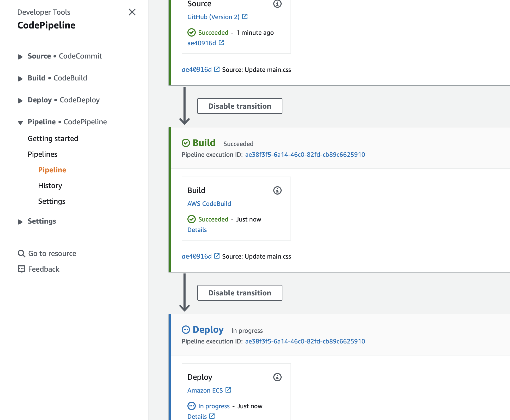Click the Deploy stage heading

click(x=208, y=330)
